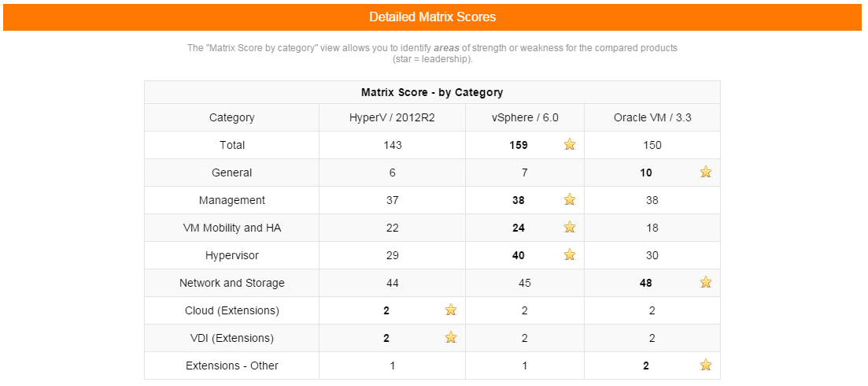Click the Management row label
This screenshot has height=386, width=868.
click(x=232, y=200)
